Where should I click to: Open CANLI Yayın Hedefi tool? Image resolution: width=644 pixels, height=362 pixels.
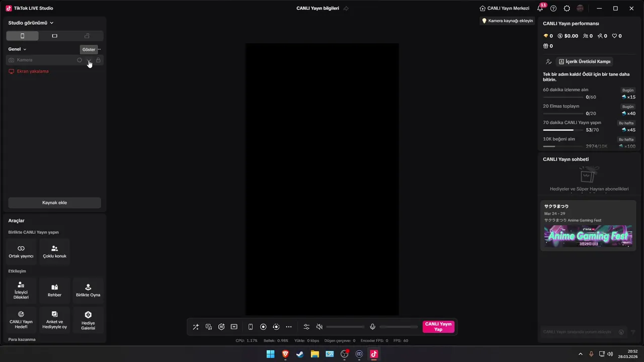click(x=21, y=320)
